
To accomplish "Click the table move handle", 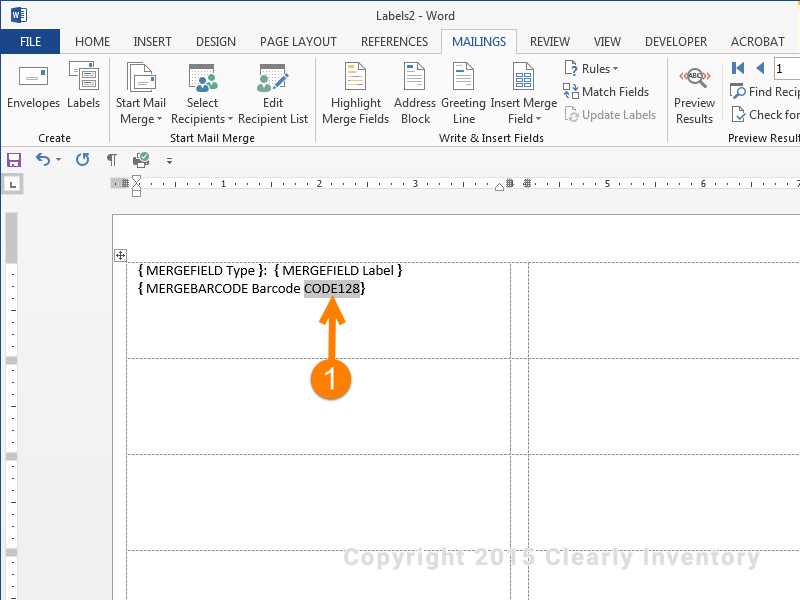I will click(x=120, y=256).
